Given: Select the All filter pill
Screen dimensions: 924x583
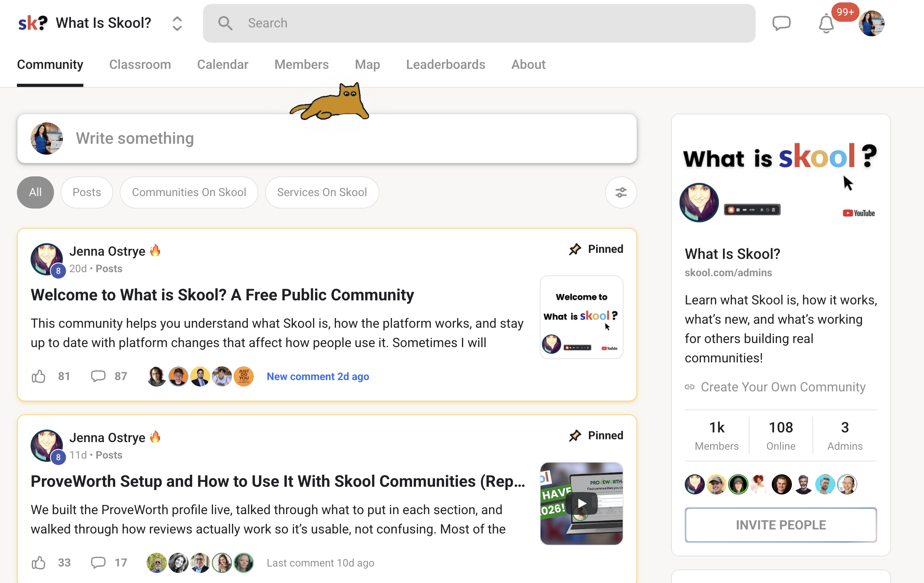Looking at the screenshot, I should coord(35,192).
